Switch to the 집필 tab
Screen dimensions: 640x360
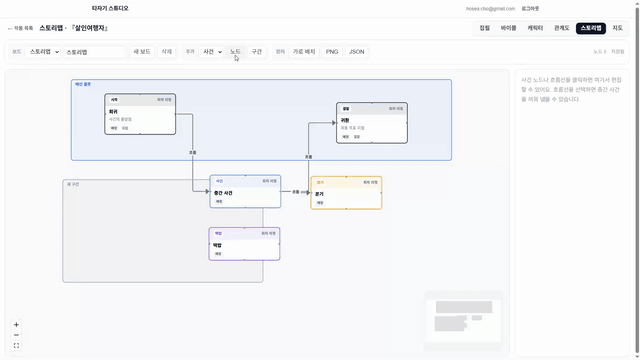pos(484,28)
